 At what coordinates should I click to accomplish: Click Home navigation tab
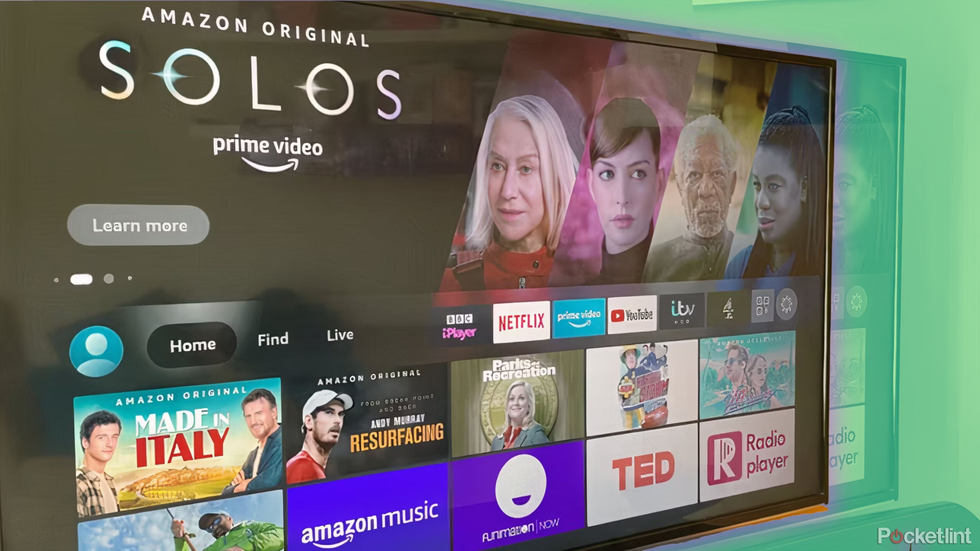(x=191, y=343)
